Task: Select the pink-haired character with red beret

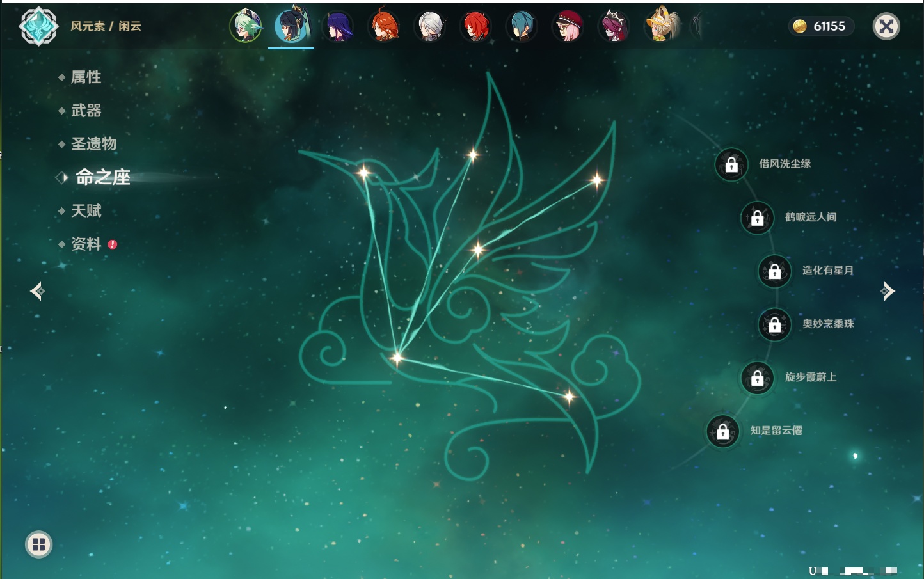Action: (x=568, y=26)
